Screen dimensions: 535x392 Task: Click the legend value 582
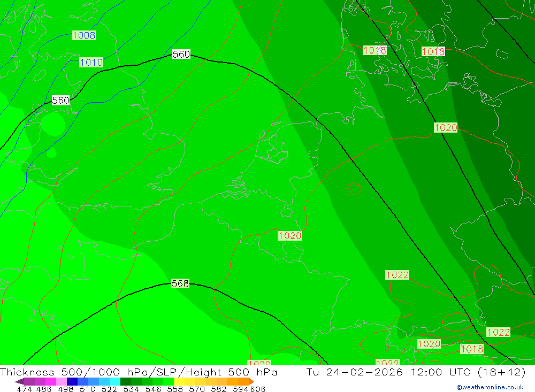[219, 389]
